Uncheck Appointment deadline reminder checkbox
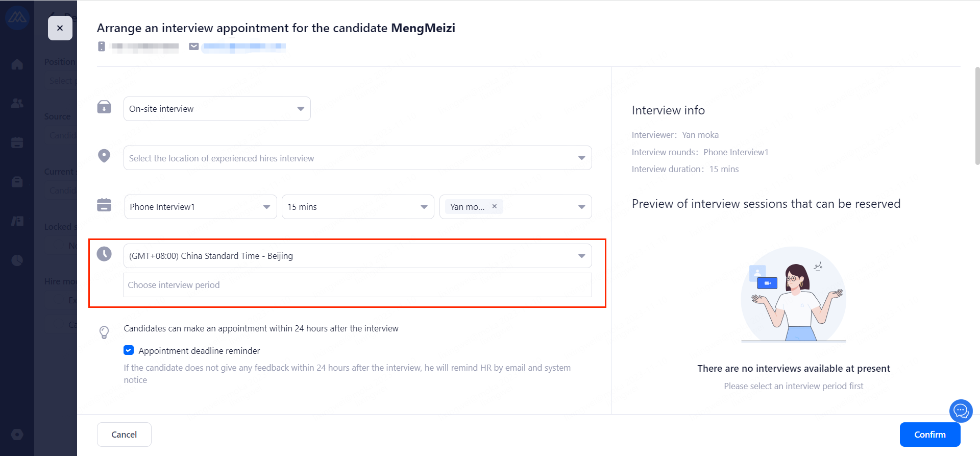Viewport: 980px width, 456px height. tap(129, 350)
